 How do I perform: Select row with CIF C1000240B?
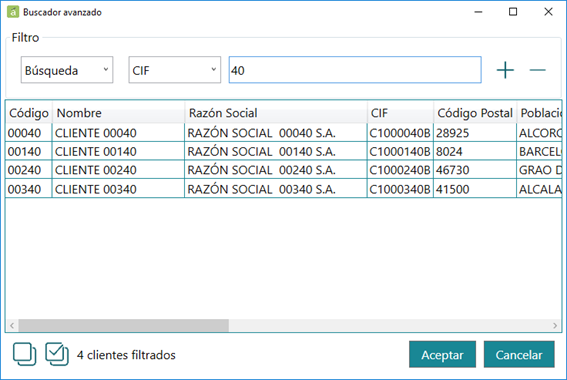(284, 170)
